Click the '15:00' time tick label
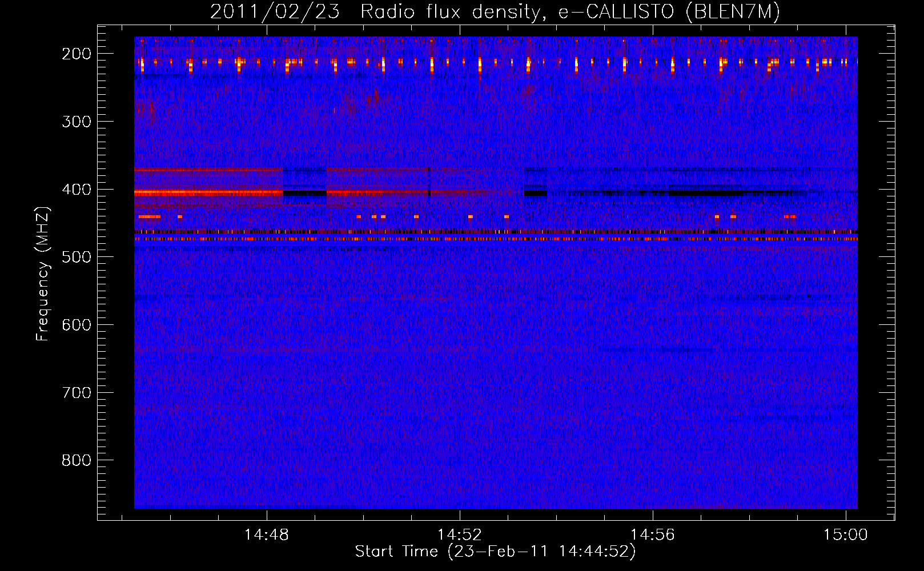This screenshot has width=924, height=571. pyautogui.click(x=845, y=535)
